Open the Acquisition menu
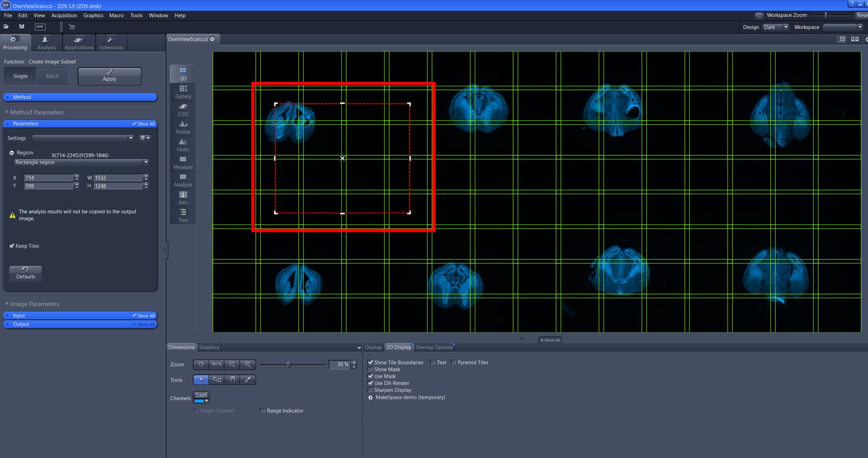 click(x=64, y=15)
